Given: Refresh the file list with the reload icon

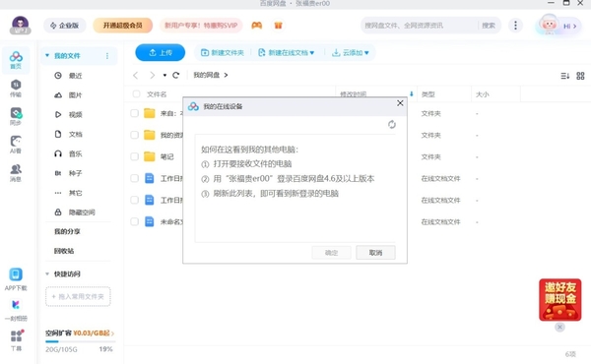Looking at the screenshot, I should point(175,75).
